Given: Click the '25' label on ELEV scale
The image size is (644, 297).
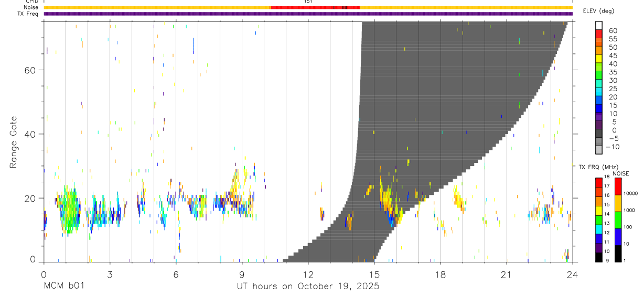Looking at the screenshot, I should click(x=613, y=89).
